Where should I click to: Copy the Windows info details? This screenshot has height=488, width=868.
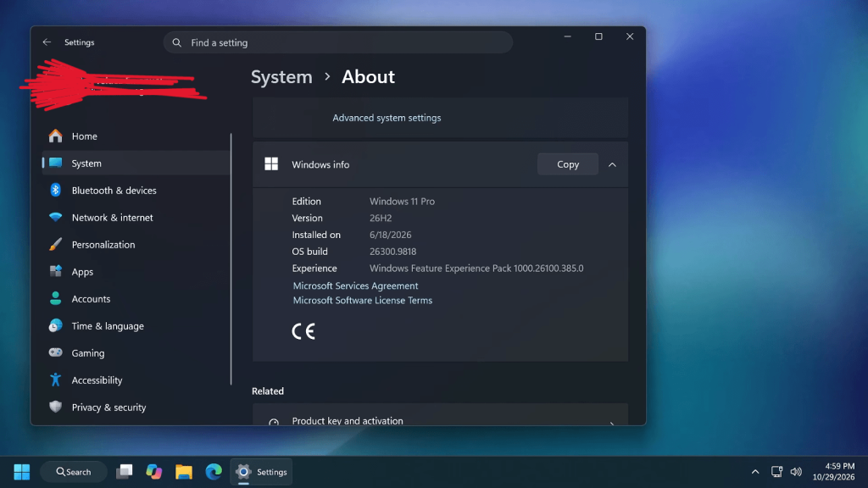click(x=567, y=164)
